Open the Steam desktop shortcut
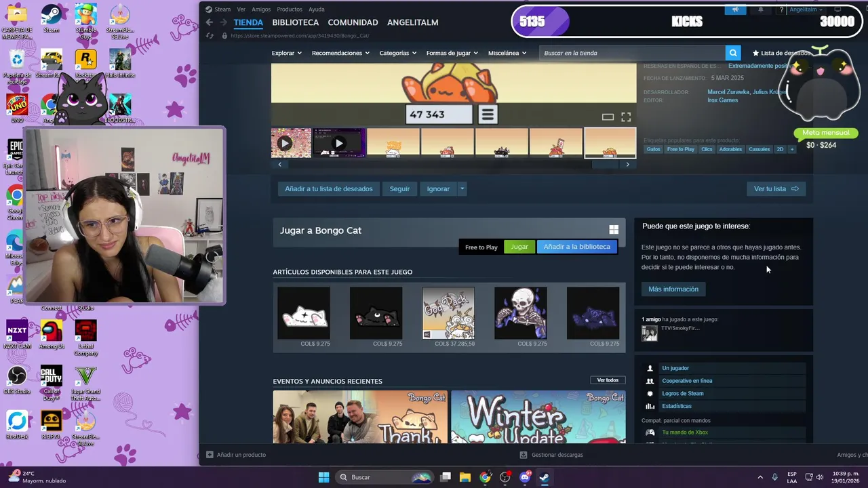Image resolution: width=868 pixels, height=488 pixels. (x=51, y=18)
